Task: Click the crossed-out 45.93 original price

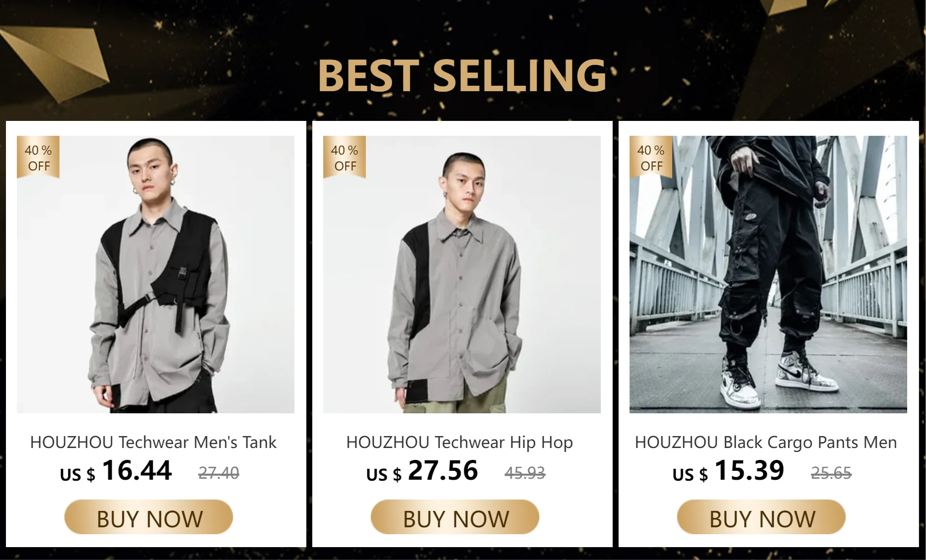Action: pyautogui.click(x=525, y=473)
